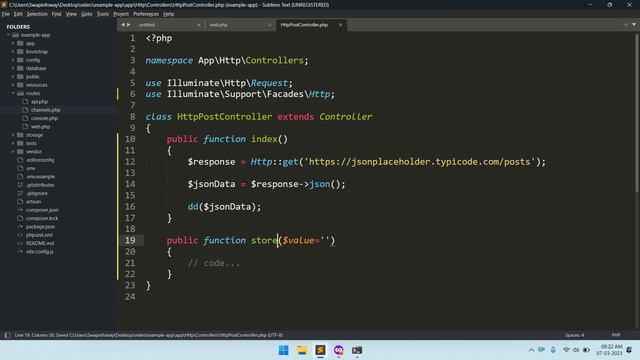Expand the resources folder arrow
The height and width of the screenshot is (360, 640).
click(x=13, y=85)
